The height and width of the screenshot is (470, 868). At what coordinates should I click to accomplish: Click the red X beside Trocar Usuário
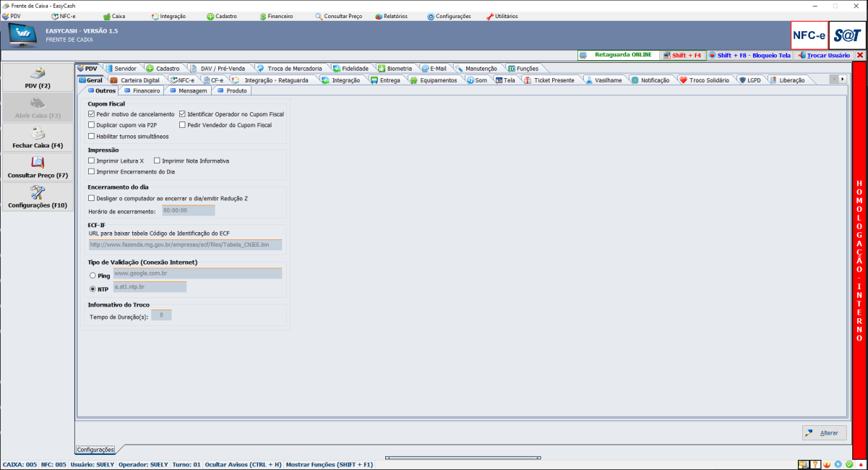click(x=860, y=55)
